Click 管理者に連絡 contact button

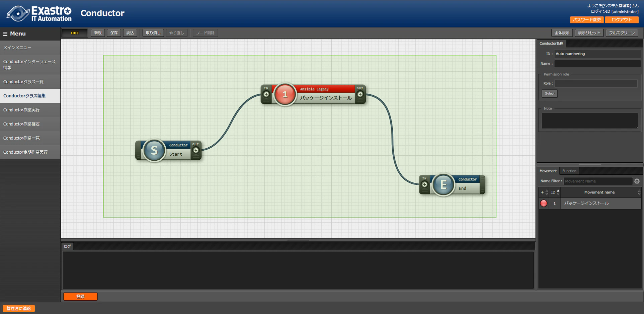pyautogui.click(x=19, y=308)
